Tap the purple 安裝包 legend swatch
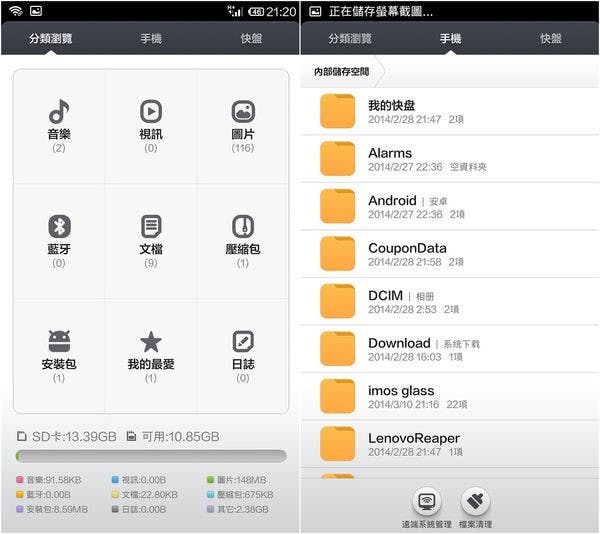The width and height of the screenshot is (600, 534). [x=20, y=510]
